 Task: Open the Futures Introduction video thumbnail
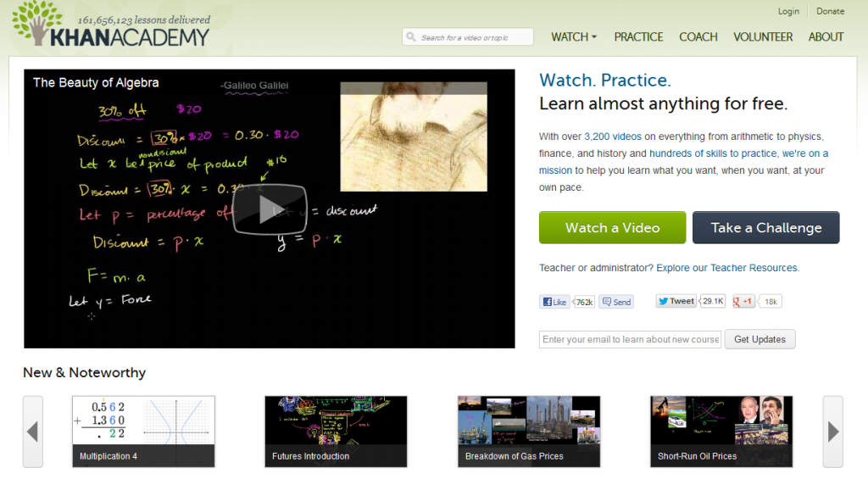pos(336,432)
